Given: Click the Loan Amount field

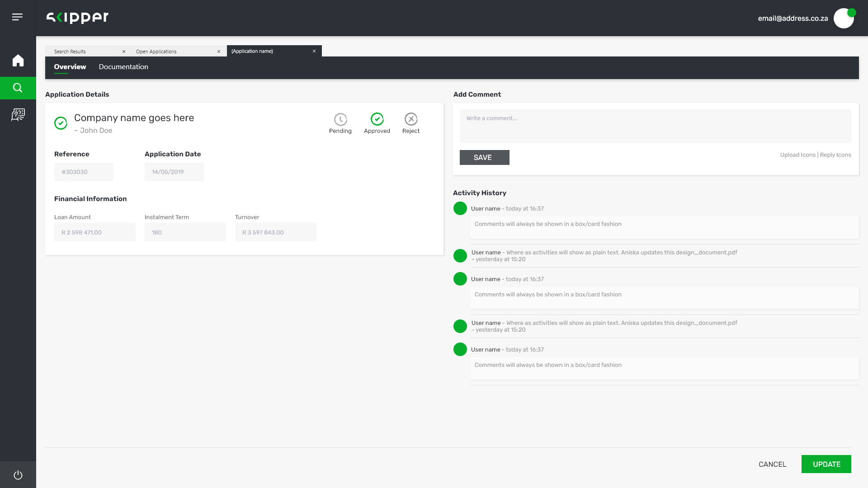Looking at the screenshot, I should tap(95, 232).
